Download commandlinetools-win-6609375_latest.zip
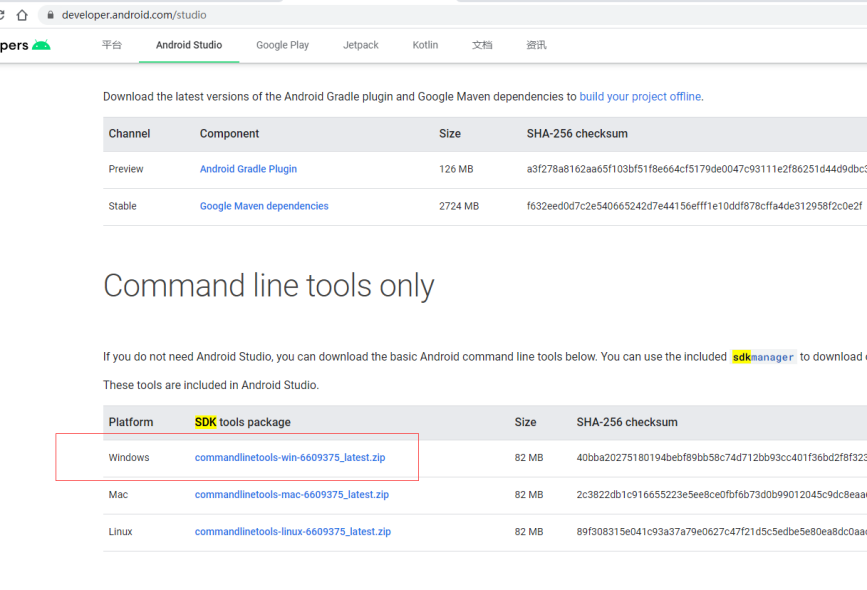 click(x=290, y=457)
